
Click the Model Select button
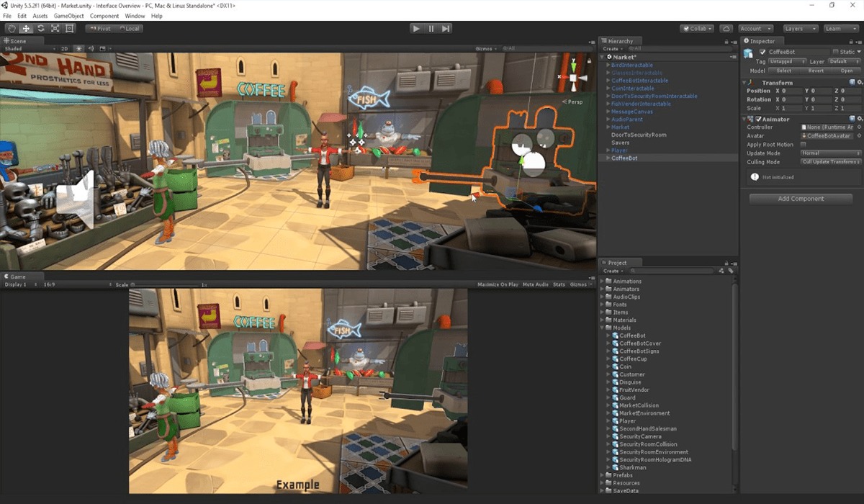click(x=784, y=71)
